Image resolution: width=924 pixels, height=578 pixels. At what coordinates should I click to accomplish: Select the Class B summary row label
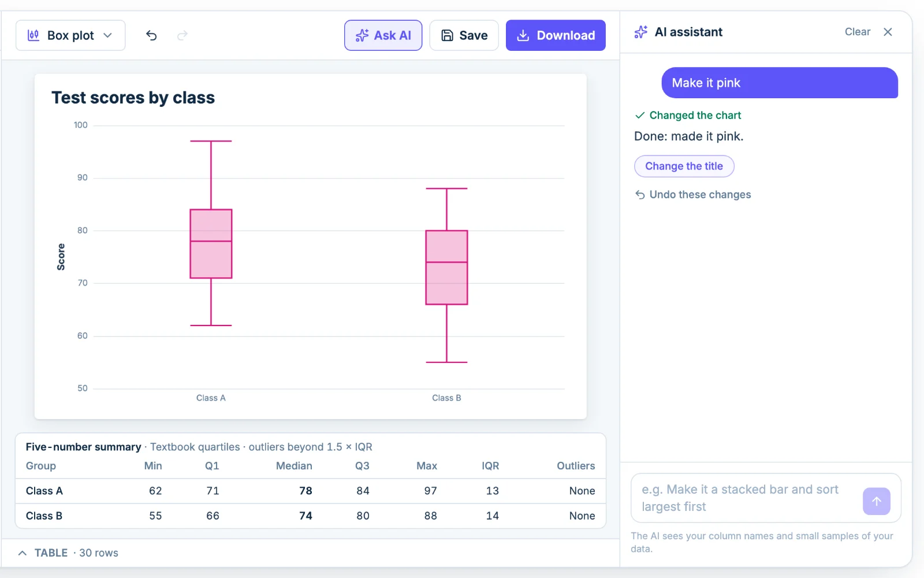pyautogui.click(x=44, y=516)
